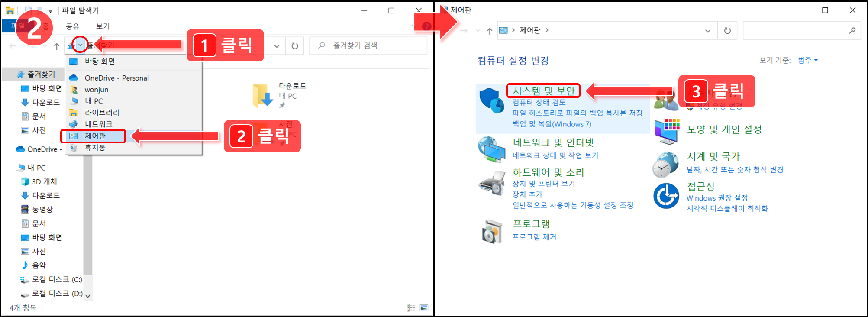Open Windows 권장 설정 link
Screen dimensions: 868x317
717,198
